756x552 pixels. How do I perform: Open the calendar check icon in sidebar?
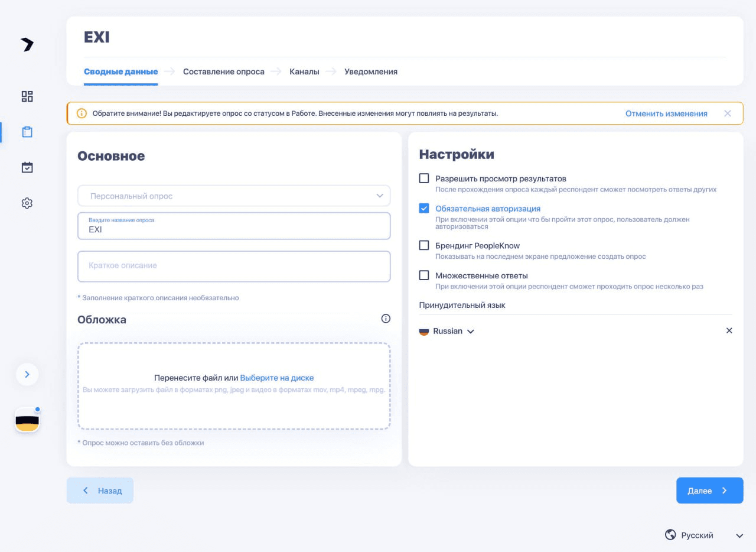(27, 167)
